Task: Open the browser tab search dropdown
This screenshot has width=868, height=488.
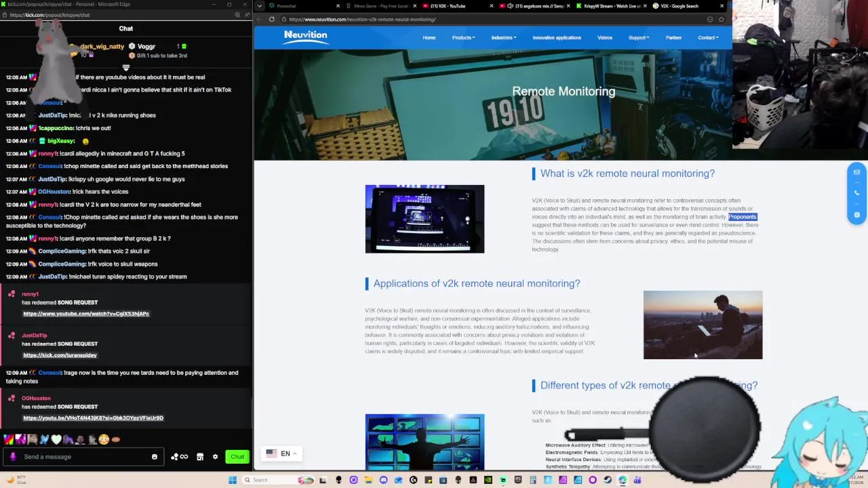Action: pyautogui.click(x=259, y=6)
